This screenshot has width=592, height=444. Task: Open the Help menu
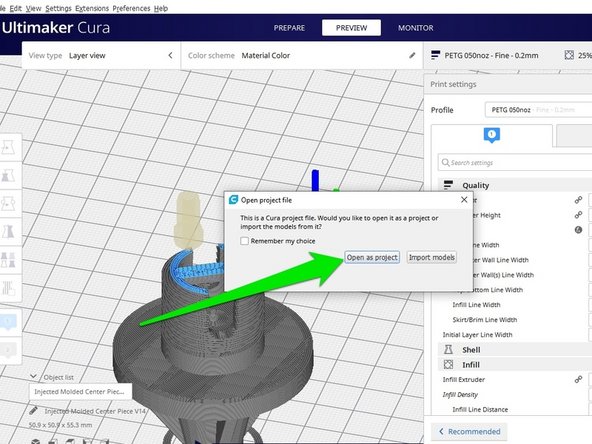[x=161, y=8]
